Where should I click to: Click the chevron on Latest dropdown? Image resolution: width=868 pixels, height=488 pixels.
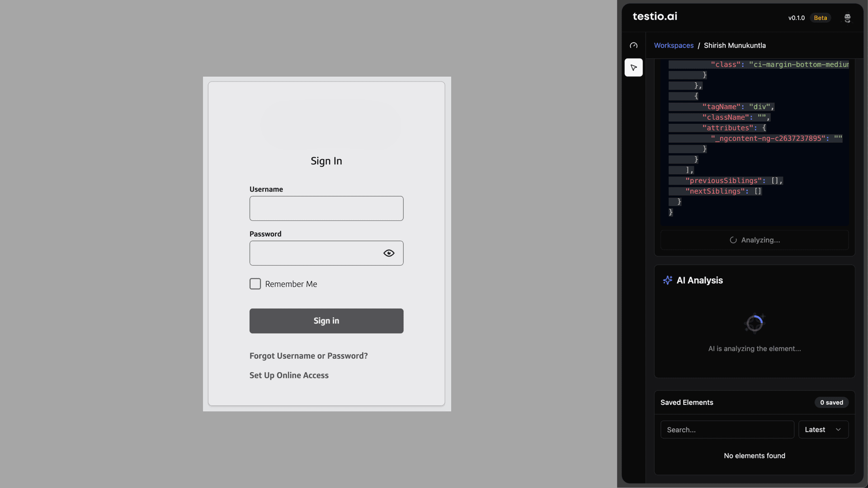coord(838,430)
